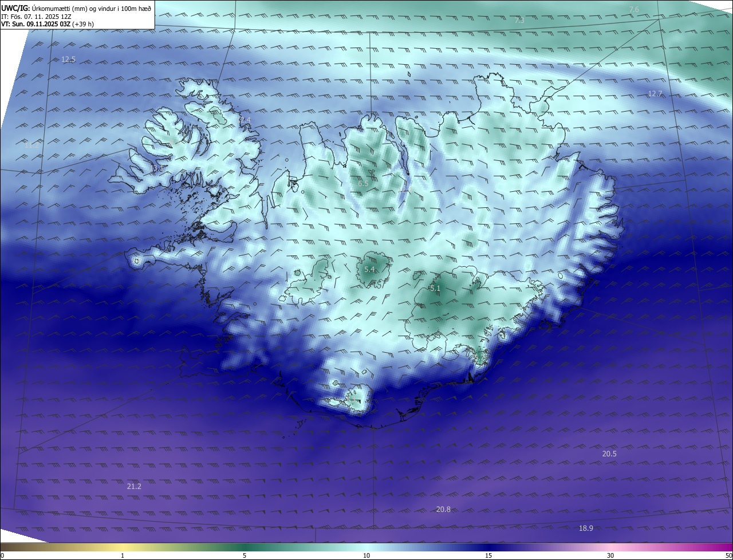Click the 12.7 value label
The image size is (733, 560).
655,93
